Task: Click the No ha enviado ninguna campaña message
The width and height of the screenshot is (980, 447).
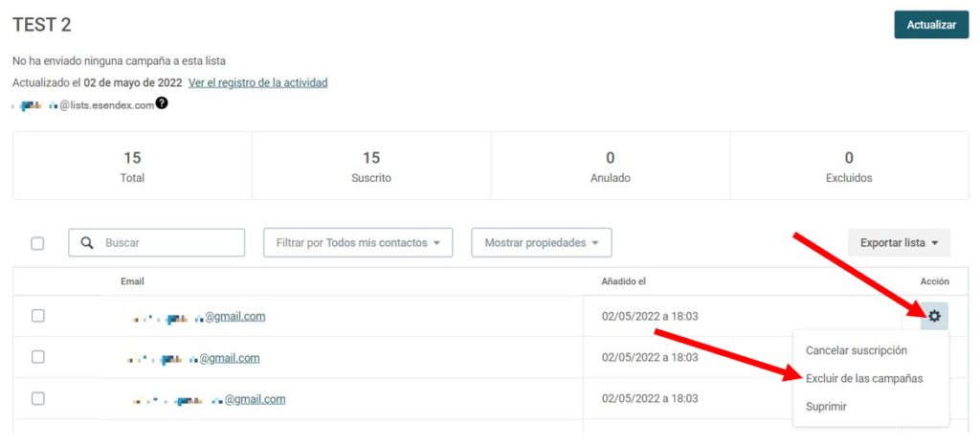Action: 119,61
